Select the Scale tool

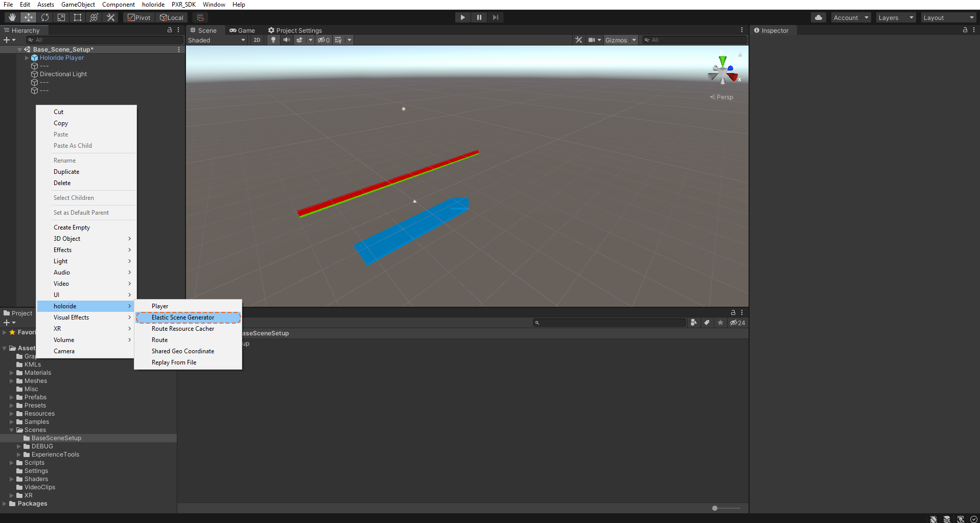pyautogui.click(x=61, y=17)
